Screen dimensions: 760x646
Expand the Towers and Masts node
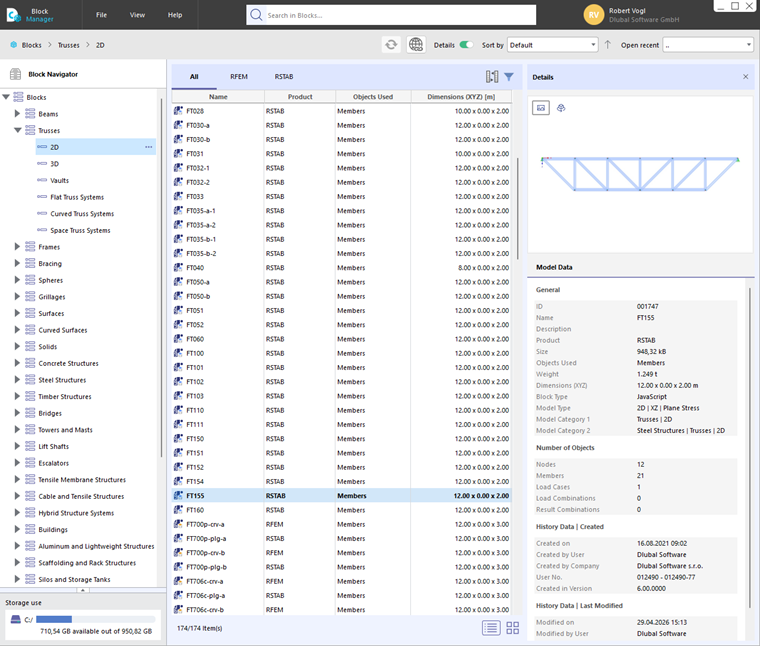[17, 429]
